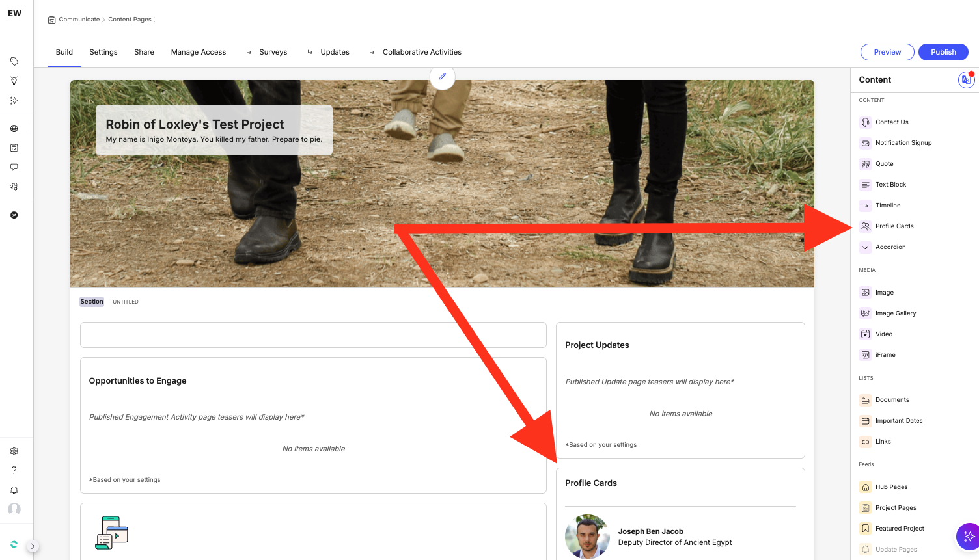Add a Quote content block

click(x=884, y=164)
